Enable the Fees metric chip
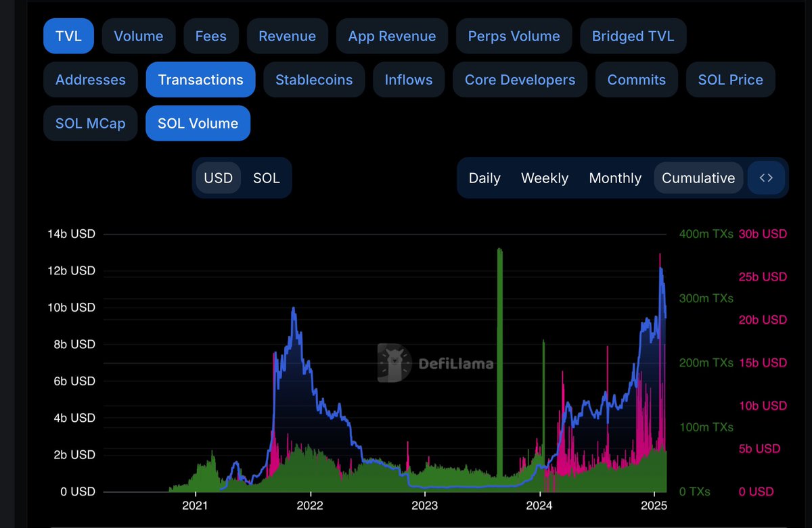Viewport: 812px width, 528px height. [210, 37]
